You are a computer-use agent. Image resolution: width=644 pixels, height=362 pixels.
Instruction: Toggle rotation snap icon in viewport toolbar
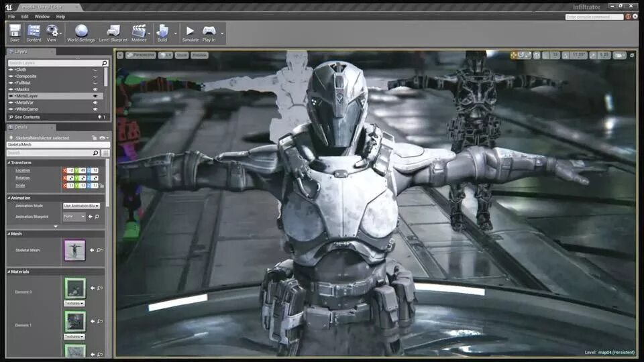(x=566, y=55)
